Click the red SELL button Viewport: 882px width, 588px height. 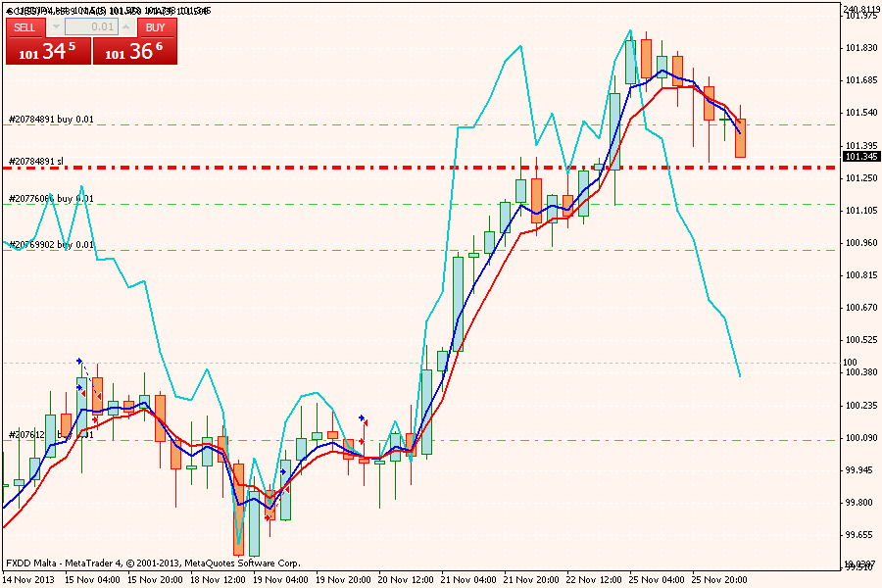tap(24, 27)
